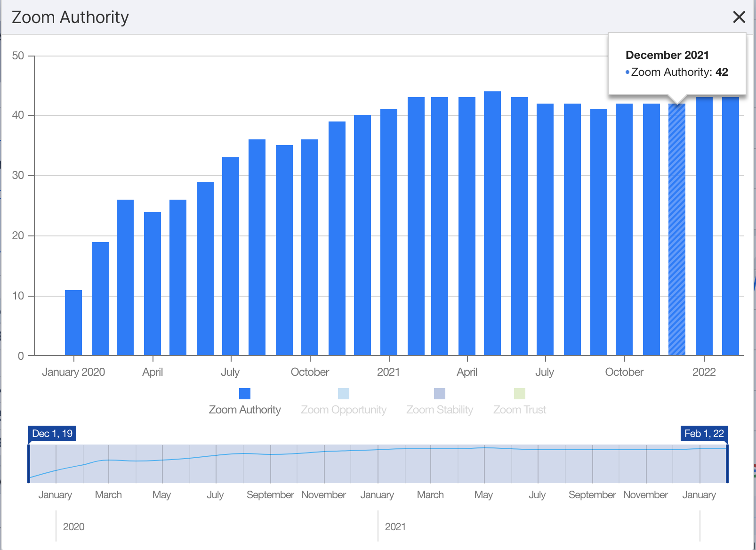Click the blue Zoom Authority legend swatch
Image resolution: width=756 pixels, height=550 pixels.
coord(245,394)
